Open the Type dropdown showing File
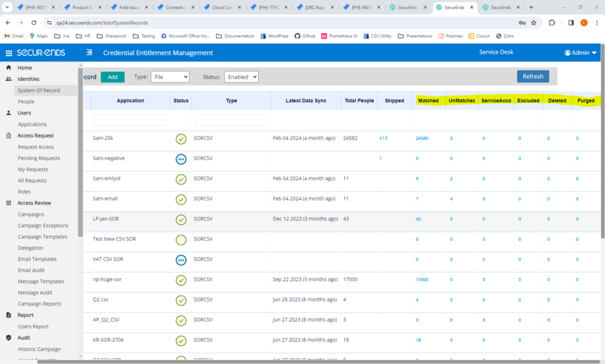605x364 pixels. 170,77
